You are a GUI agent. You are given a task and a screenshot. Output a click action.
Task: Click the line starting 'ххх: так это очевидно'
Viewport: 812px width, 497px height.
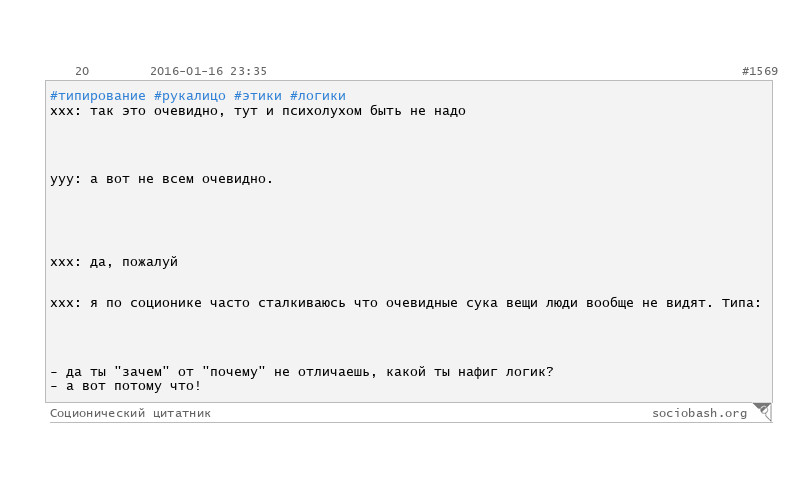[x=258, y=111]
